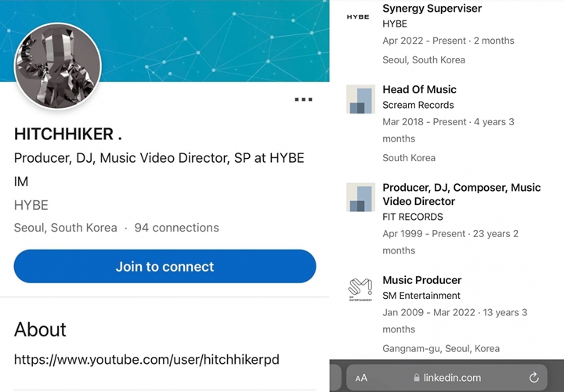Tap the reload page icon
The image size is (564, 392).
coord(534,377)
